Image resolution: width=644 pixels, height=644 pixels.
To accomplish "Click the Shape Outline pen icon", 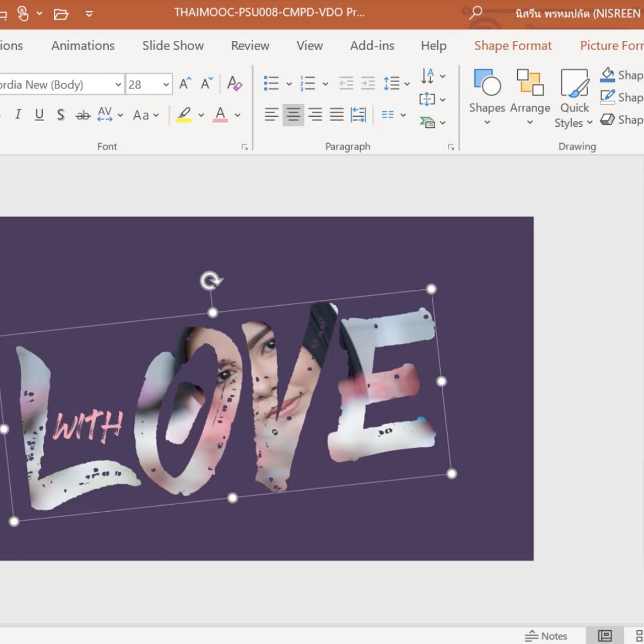I will click(x=607, y=97).
